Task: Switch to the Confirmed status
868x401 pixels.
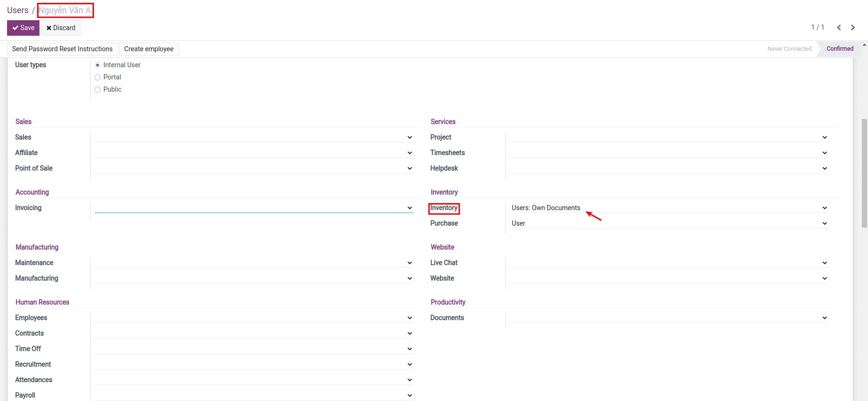Action: 839,49
